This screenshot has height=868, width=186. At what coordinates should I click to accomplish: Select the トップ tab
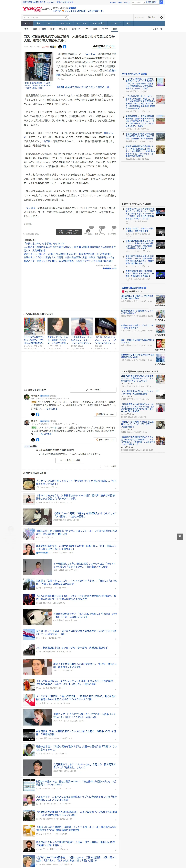(27, 24)
